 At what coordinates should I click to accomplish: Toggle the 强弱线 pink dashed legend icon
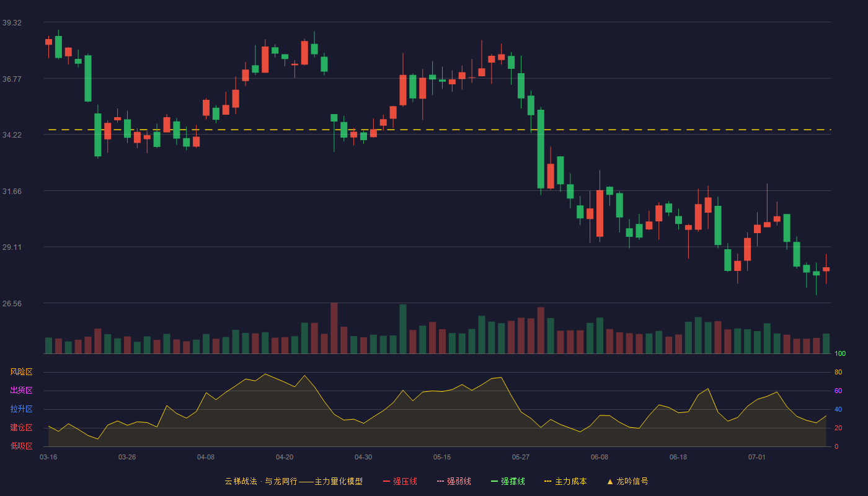[x=440, y=481]
